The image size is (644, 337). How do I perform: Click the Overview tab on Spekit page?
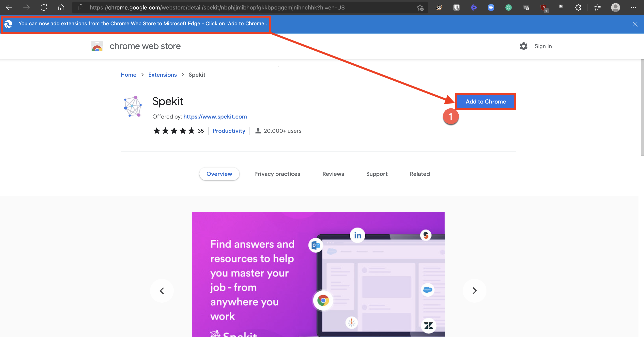tap(219, 174)
